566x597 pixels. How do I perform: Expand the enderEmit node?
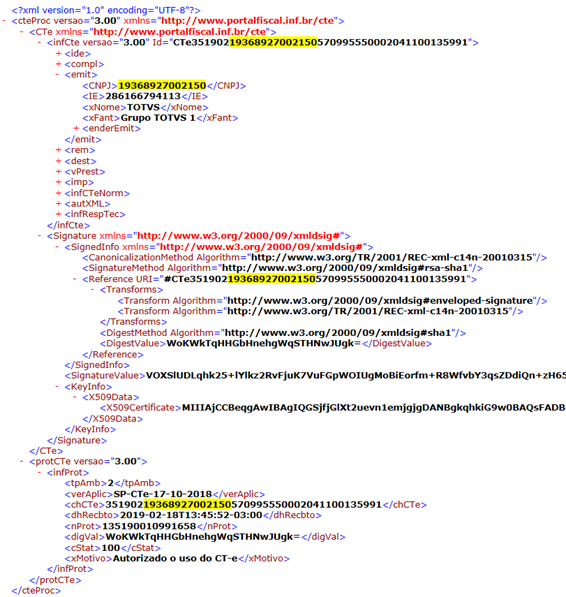point(76,129)
